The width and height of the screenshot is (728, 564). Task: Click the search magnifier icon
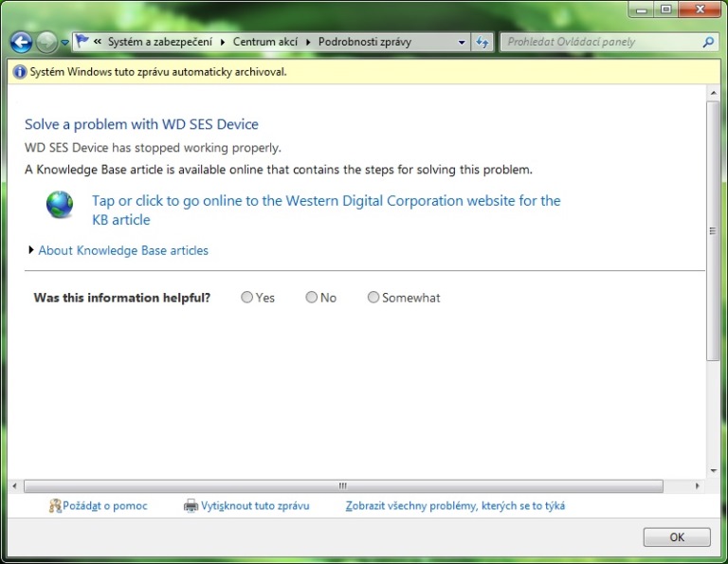(x=708, y=43)
